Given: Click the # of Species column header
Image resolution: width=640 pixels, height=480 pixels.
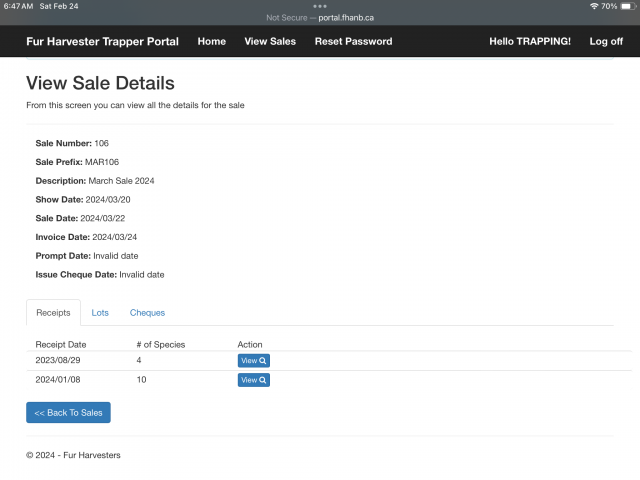Looking at the screenshot, I should pos(160,344).
